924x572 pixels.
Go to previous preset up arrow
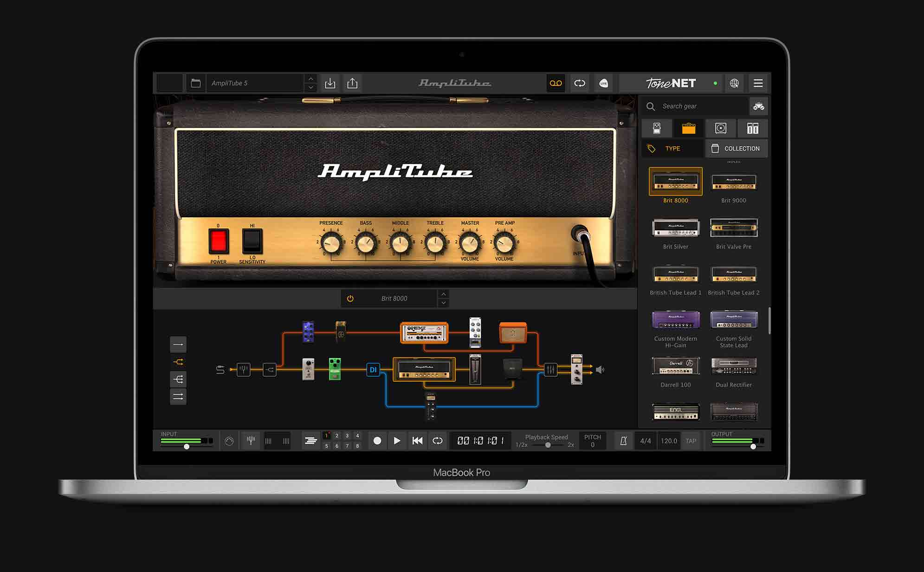click(311, 79)
